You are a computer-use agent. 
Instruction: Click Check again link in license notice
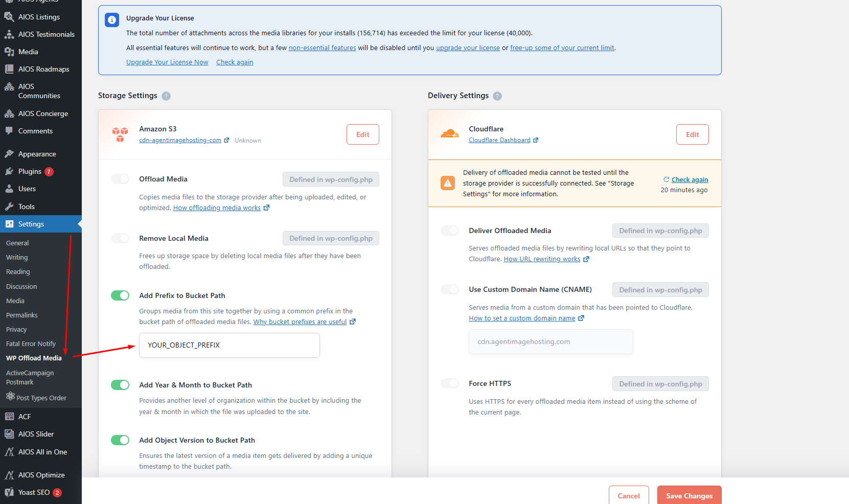pos(235,62)
